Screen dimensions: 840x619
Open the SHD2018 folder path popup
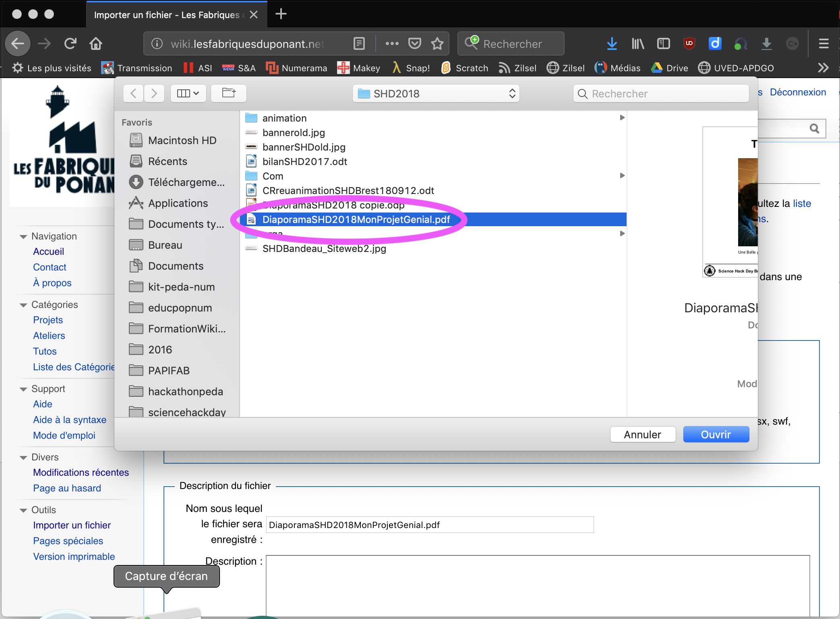coord(436,93)
